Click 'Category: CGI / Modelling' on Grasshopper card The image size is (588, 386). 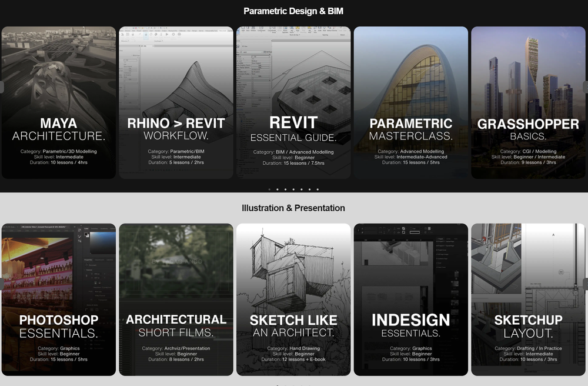pos(529,152)
